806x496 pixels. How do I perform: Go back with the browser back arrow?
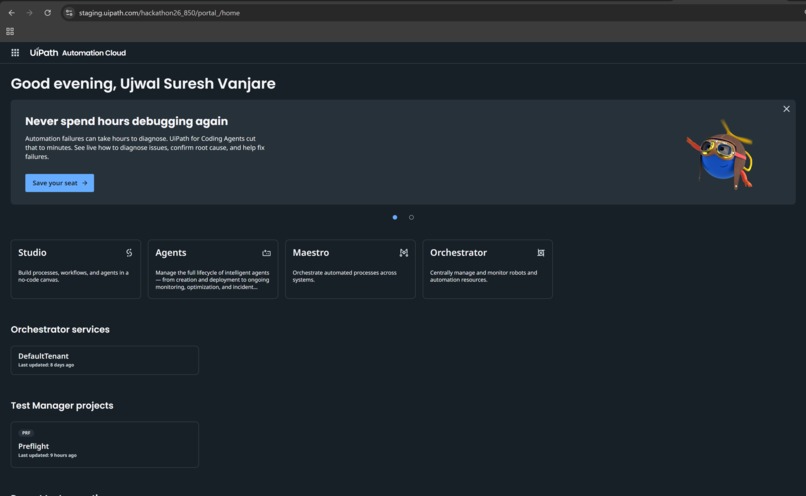click(x=11, y=13)
